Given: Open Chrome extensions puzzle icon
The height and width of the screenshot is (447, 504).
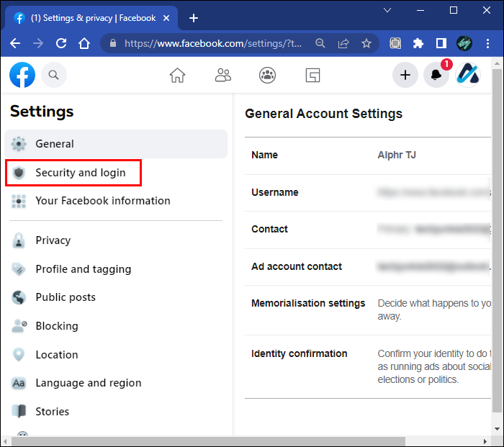Looking at the screenshot, I should point(418,43).
